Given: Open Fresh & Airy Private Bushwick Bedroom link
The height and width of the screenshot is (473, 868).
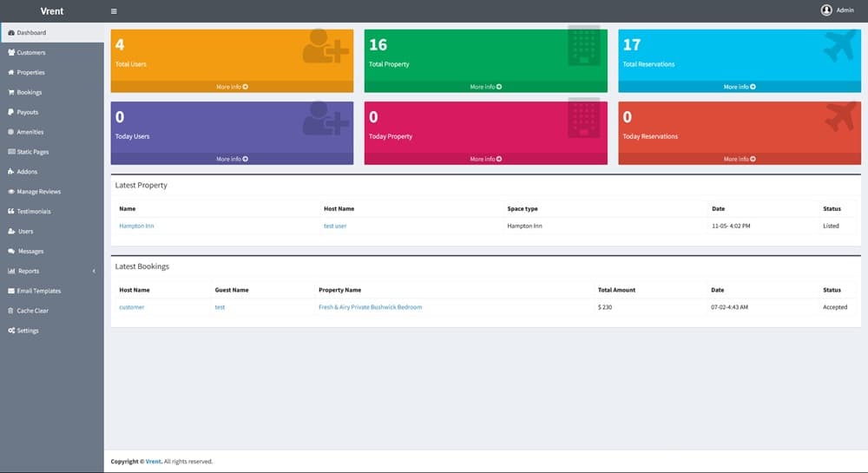Looking at the screenshot, I should [370, 307].
